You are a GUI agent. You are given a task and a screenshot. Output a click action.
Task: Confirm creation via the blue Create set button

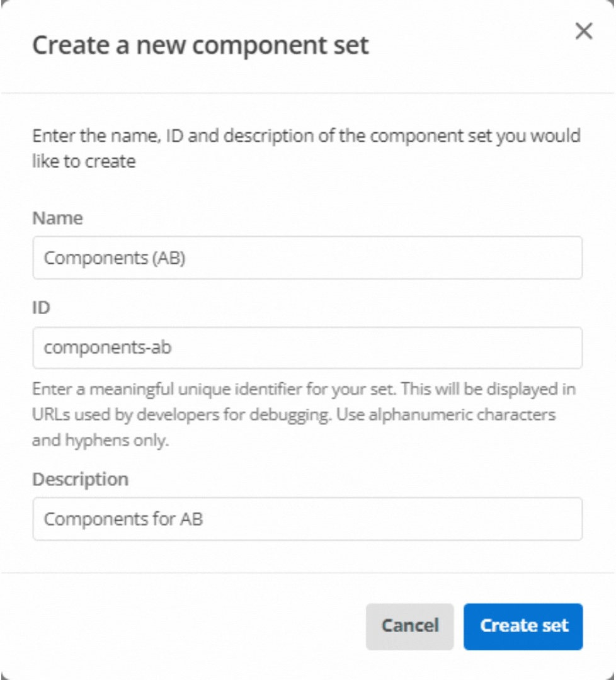coord(523,626)
